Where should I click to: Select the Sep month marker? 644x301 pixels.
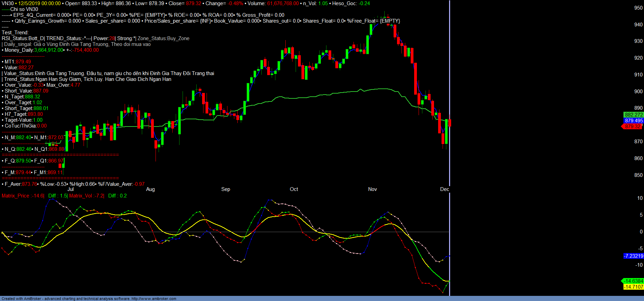(x=226, y=189)
